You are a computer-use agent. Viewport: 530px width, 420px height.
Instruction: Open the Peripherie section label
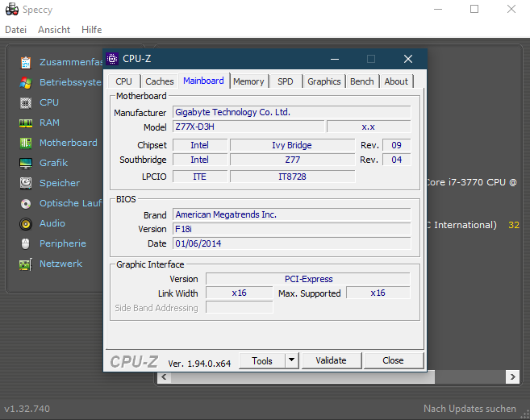click(x=63, y=243)
